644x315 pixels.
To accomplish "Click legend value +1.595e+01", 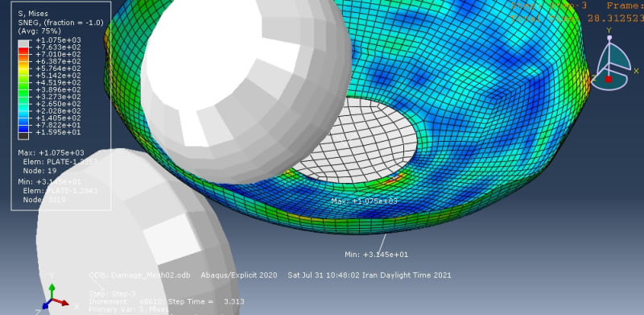I will tap(58, 132).
